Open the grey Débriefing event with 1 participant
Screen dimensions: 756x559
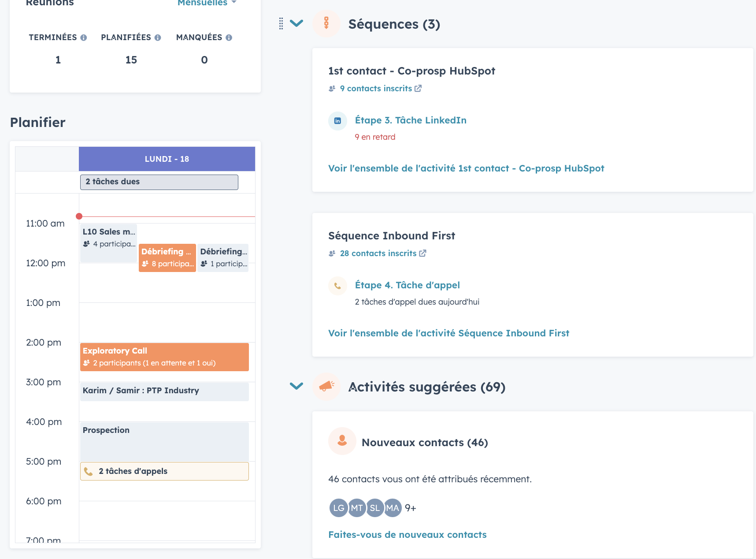coord(223,258)
